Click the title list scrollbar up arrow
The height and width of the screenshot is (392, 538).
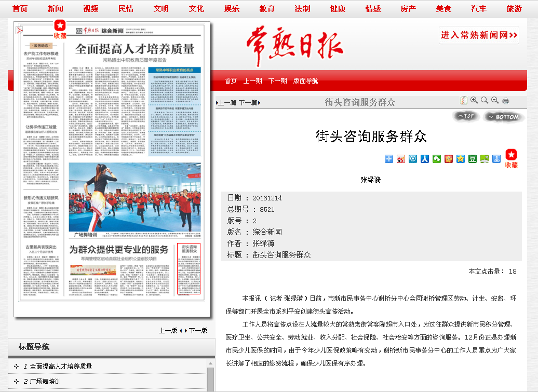point(211,363)
